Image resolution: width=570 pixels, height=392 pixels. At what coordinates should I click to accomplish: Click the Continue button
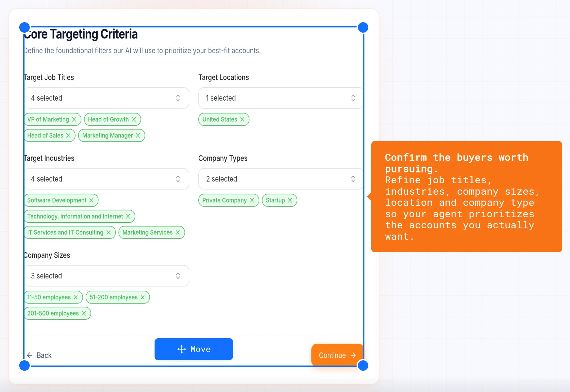click(x=337, y=355)
